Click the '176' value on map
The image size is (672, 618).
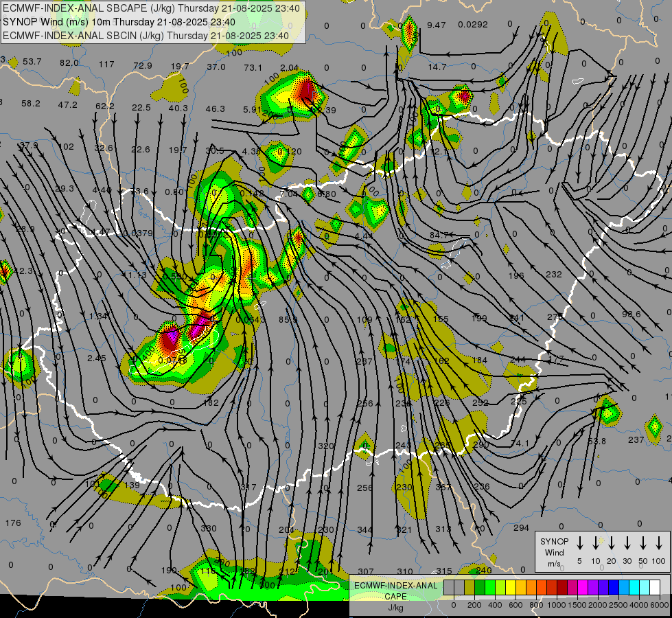point(13,523)
